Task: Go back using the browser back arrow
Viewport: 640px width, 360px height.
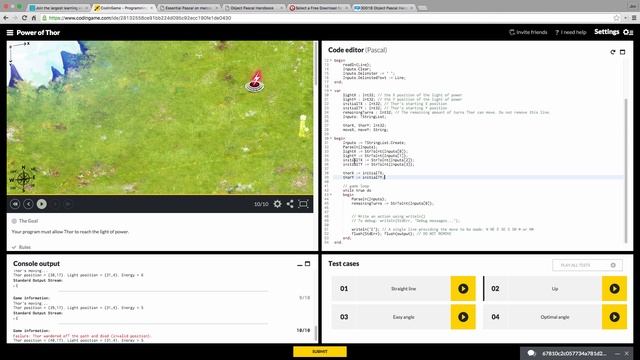Action: coord(6,18)
